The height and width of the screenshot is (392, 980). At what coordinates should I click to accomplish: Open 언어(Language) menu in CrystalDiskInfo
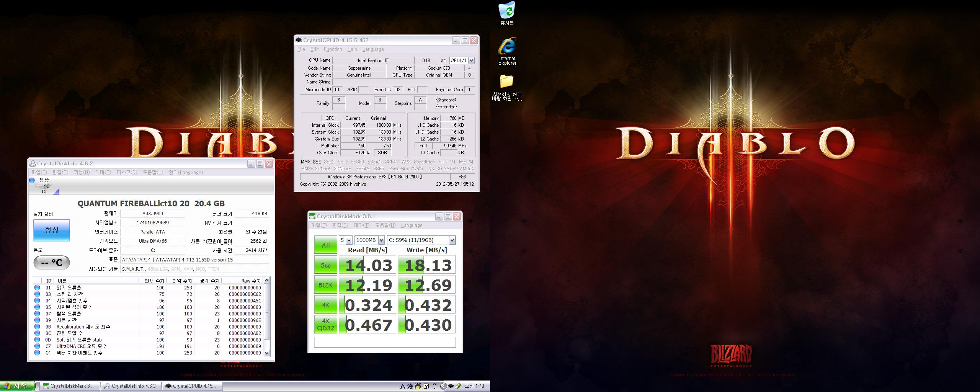tap(186, 173)
